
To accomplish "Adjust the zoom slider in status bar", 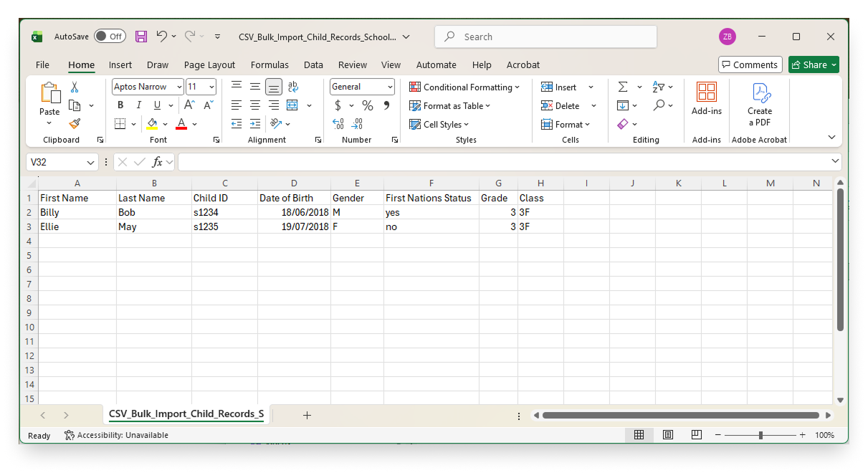I will pyautogui.click(x=760, y=434).
